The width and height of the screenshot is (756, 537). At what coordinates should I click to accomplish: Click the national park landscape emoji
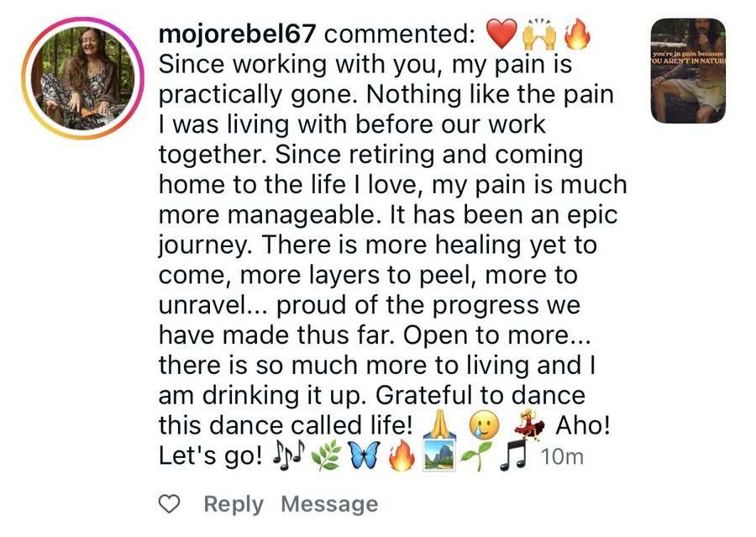438,455
